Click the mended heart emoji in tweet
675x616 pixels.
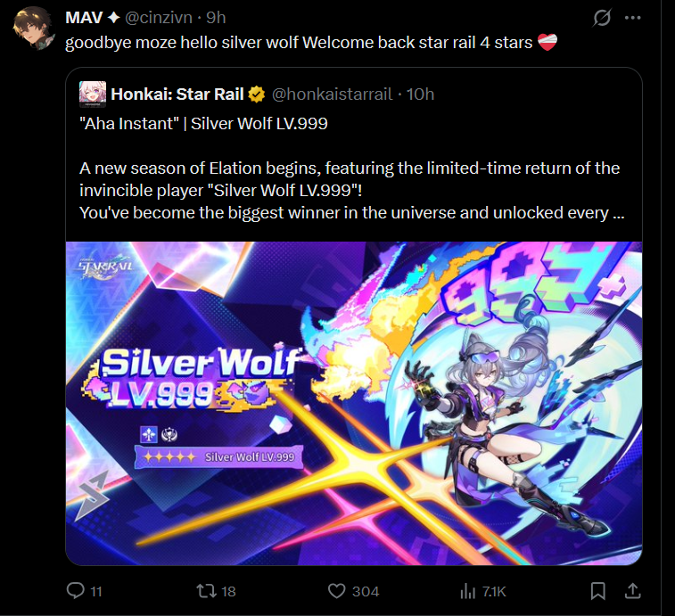tap(547, 42)
